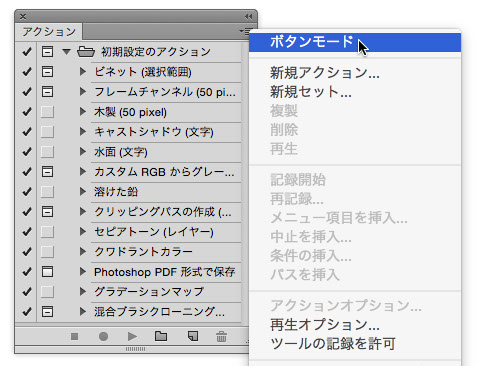Uncheck the フレームチャンネル checkmark
Screen dimensions: 482x366
pyautogui.click(x=27, y=92)
